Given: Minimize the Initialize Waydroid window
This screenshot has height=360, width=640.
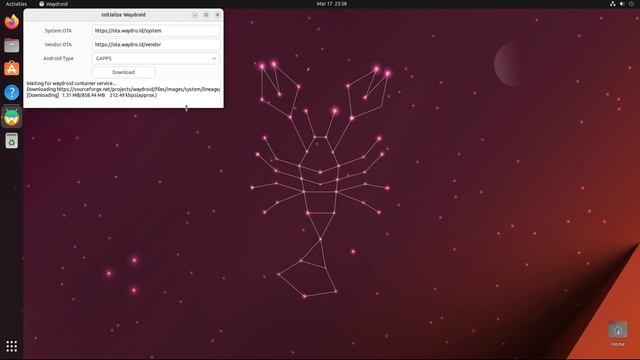Looking at the screenshot, I should [x=195, y=15].
